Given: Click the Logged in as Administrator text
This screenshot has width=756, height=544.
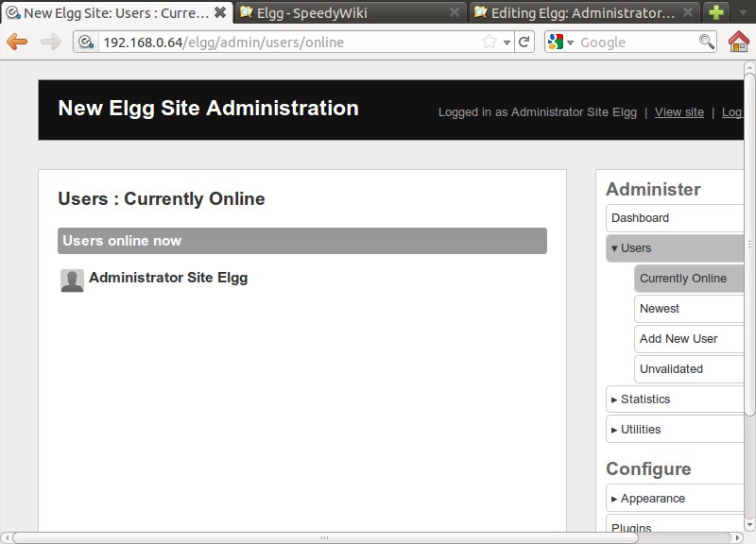Looking at the screenshot, I should coord(537,112).
